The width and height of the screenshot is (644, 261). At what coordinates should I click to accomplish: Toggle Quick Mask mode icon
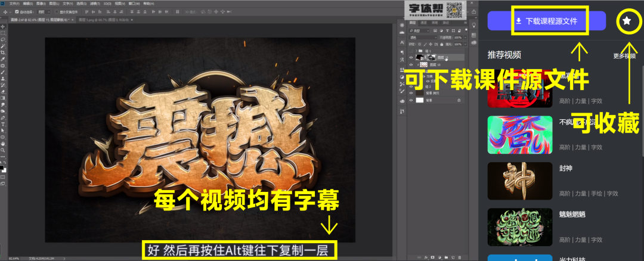point(4,177)
